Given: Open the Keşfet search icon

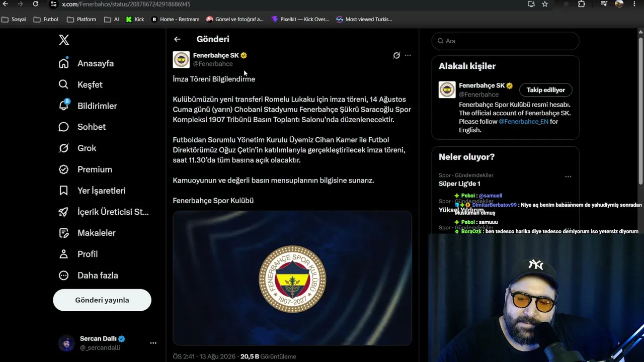Looking at the screenshot, I should click(x=63, y=84).
